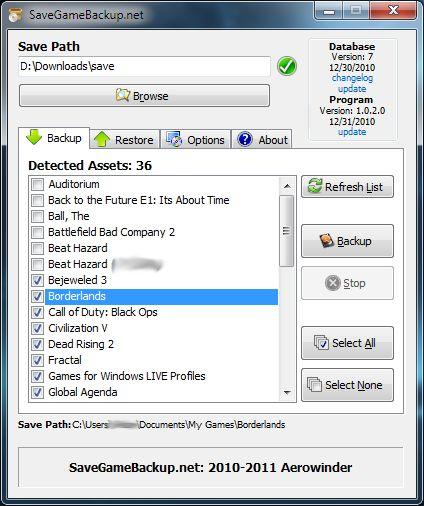
Task: Open the Options tab
Action: pyautogui.click(x=196, y=139)
